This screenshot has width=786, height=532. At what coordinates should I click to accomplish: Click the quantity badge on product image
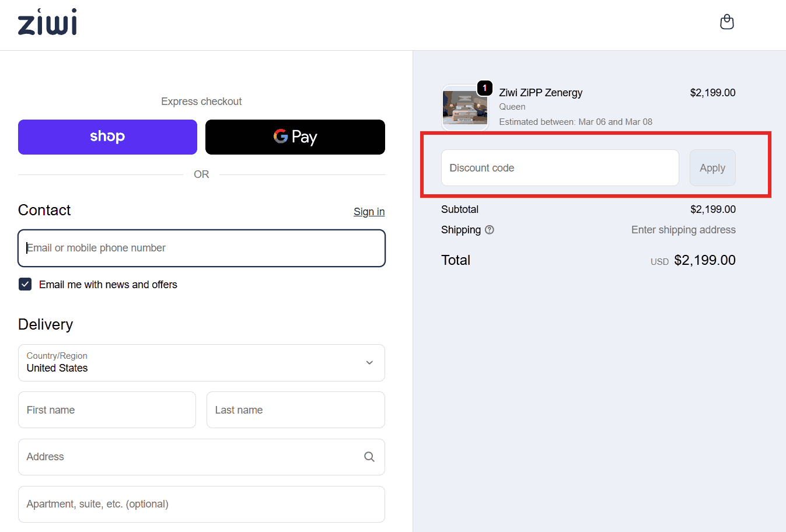tap(484, 88)
